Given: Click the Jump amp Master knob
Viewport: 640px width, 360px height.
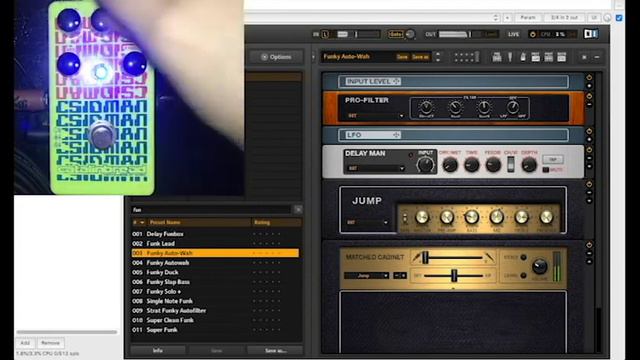Looking at the screenshot, I should coord(422,217).
